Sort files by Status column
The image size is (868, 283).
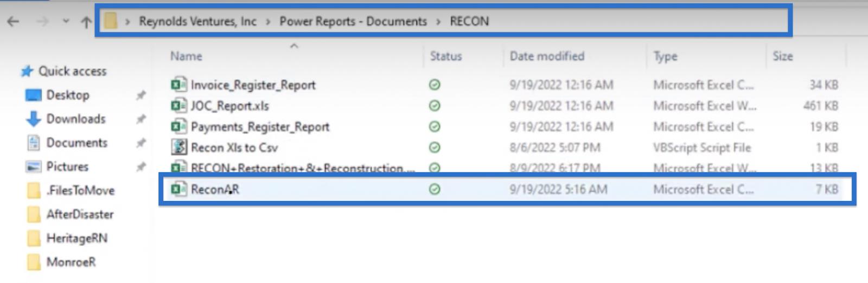point(446,56)
